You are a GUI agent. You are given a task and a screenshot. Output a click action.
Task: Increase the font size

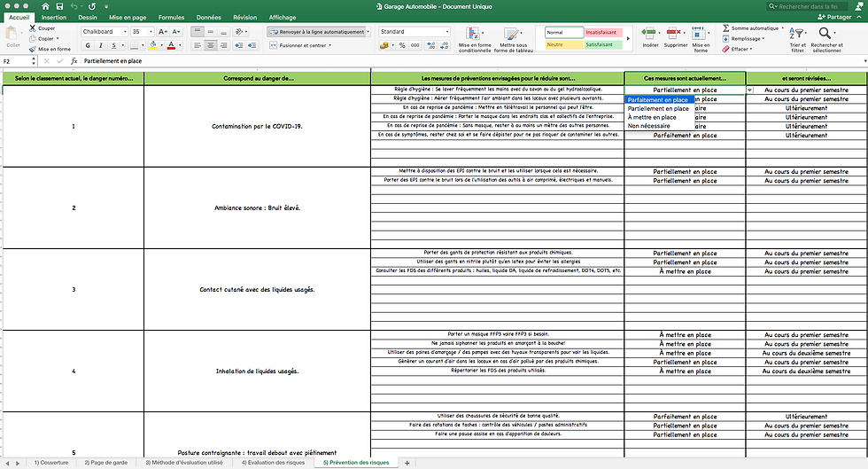point(163,32)
